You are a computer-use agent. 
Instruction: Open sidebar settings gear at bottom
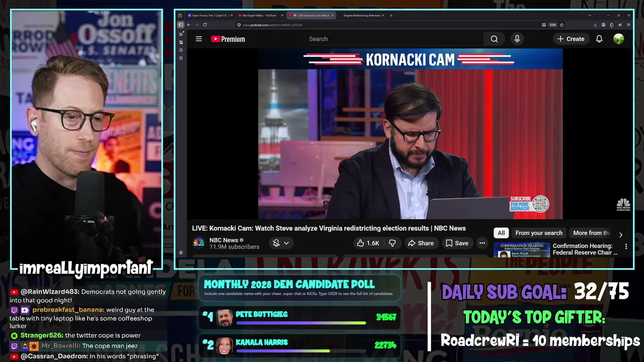point(181,252)
